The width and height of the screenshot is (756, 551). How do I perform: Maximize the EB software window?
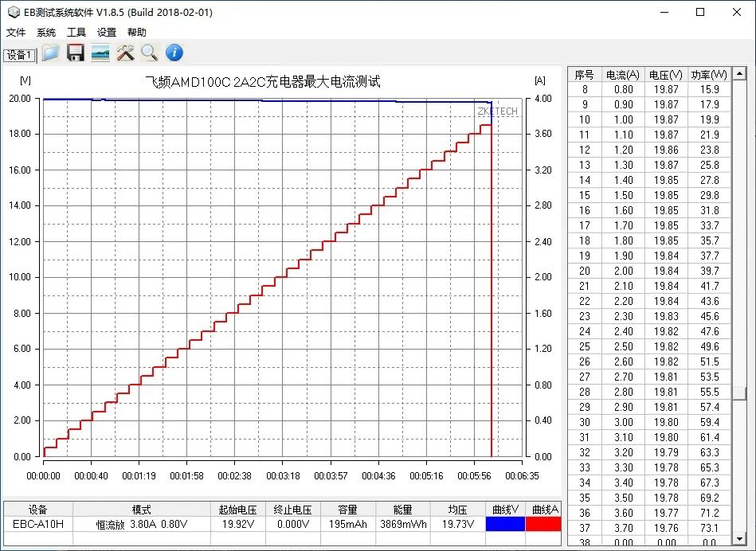[x=700, y=12]
